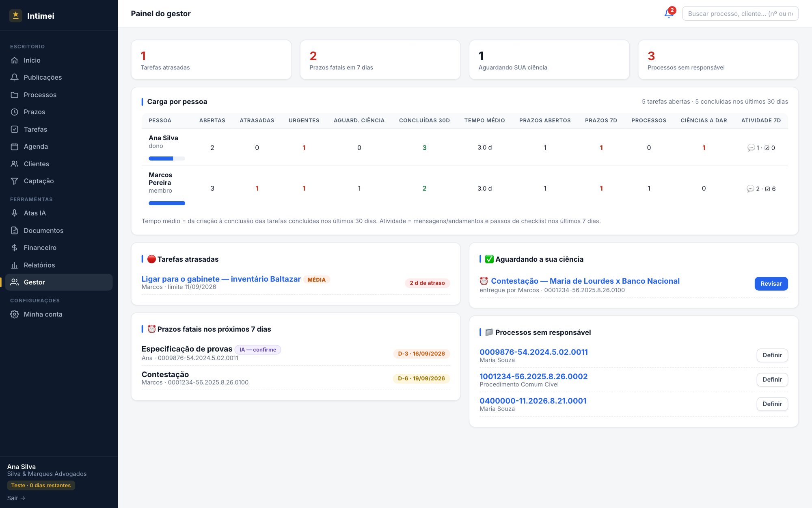
Task: Click Sair to log out
Action: pyautogui.click(x=16, y=498)
